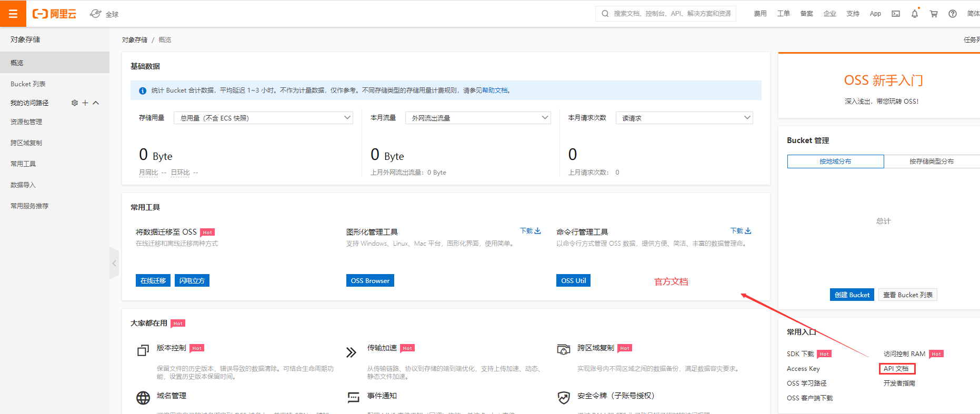Image resolution: width=980 pixels, height=414 pixels.
Task: Click 查看 Bucket 列表 button
Action: (908, 295)
